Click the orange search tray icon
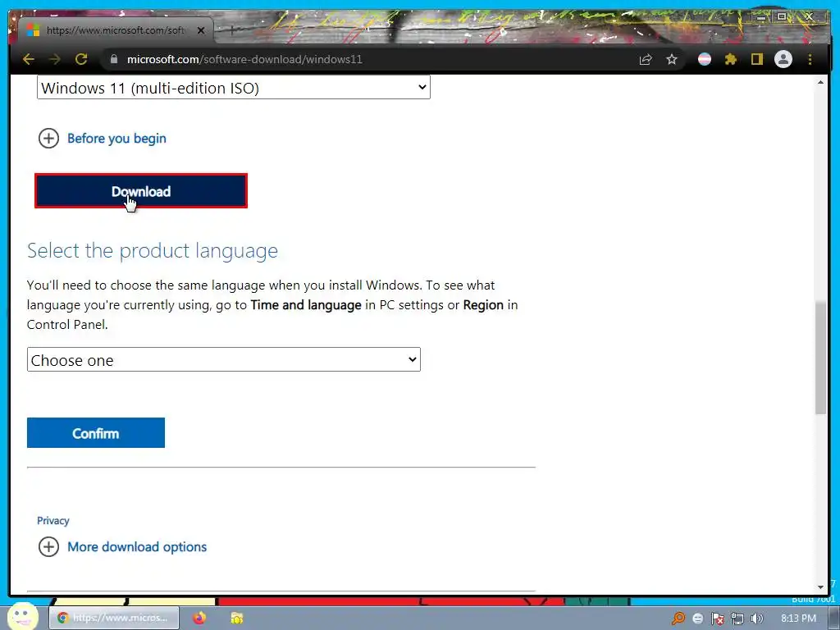 678,619
